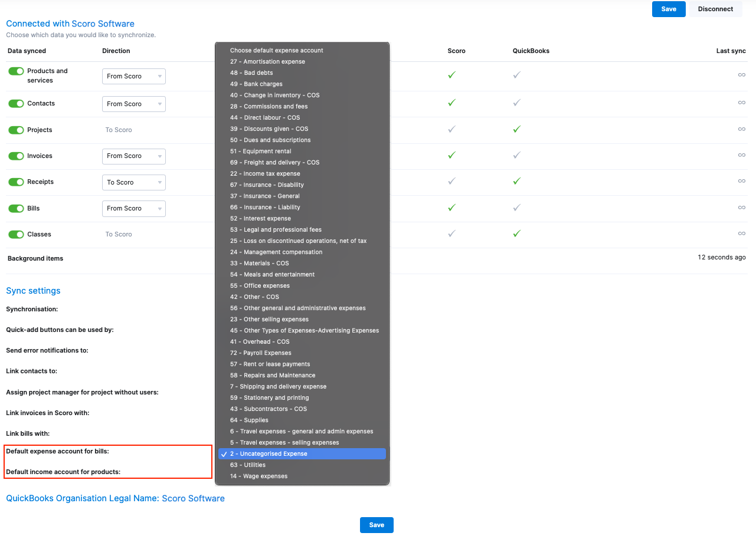Select checked 2 - Uncategorised Expense option
Image resolution: width=756 pixels, height=536 pixels.
pos(302,453)
